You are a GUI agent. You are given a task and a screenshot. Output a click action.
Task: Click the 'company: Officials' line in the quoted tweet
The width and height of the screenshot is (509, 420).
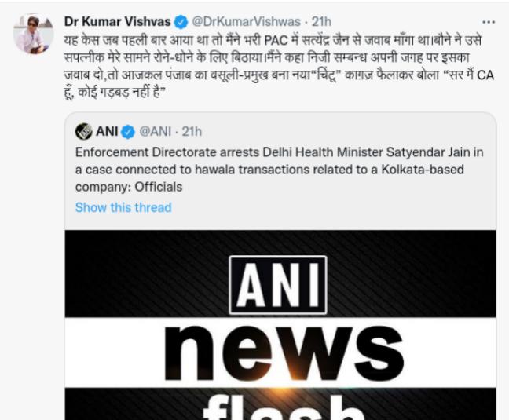[129, 187]
